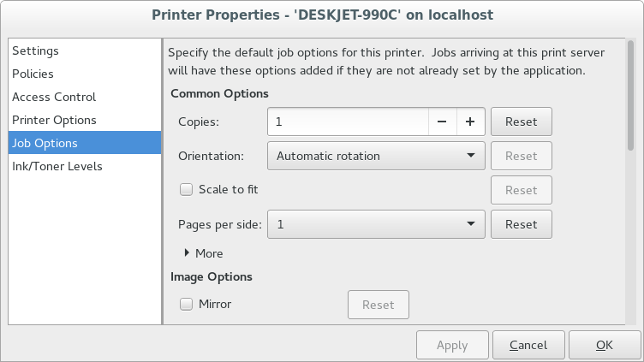Screen dimensions: 644x362
Task: Decrease copies with the minus button
Action: [x=442, y=122]
